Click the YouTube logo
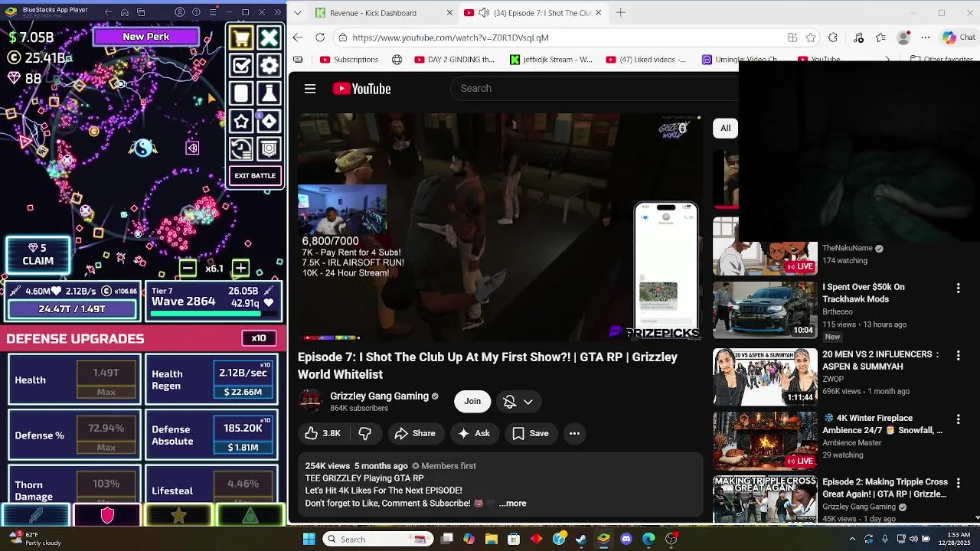The height and width of the screenshot is (551, 980). [x=361, y=89]
